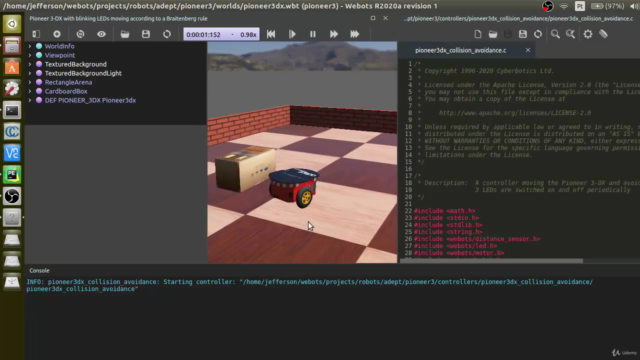Select RectangleArena in scene tree
The width and height of the screenshot is (640, 360).
[68, 82]
